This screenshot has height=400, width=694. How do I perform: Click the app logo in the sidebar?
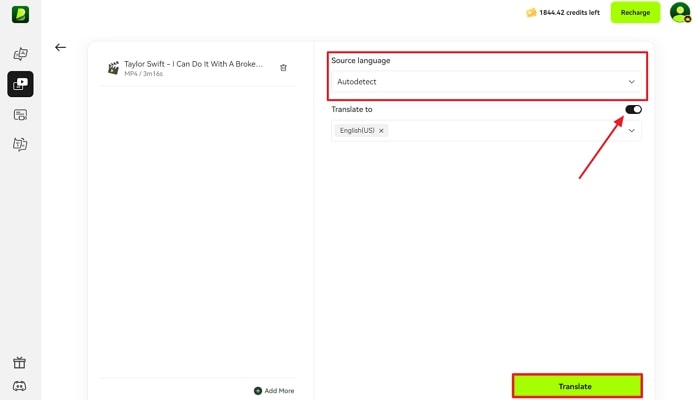pos(20,14)
